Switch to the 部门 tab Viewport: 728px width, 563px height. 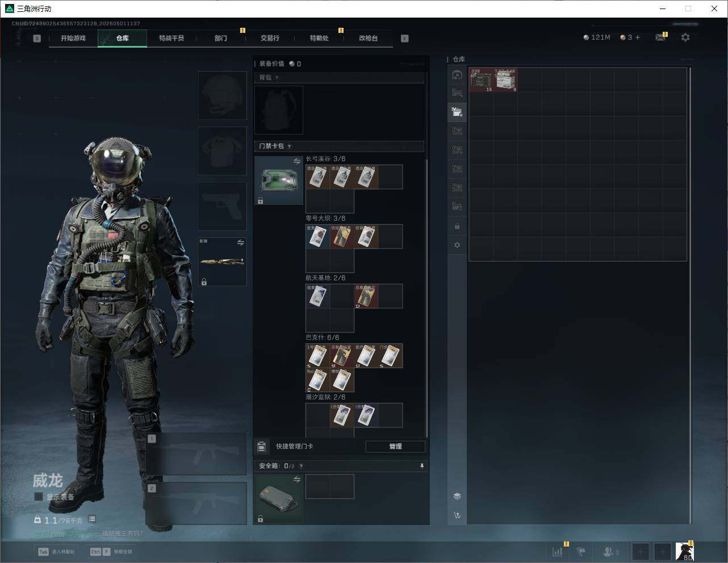point(221,38)
